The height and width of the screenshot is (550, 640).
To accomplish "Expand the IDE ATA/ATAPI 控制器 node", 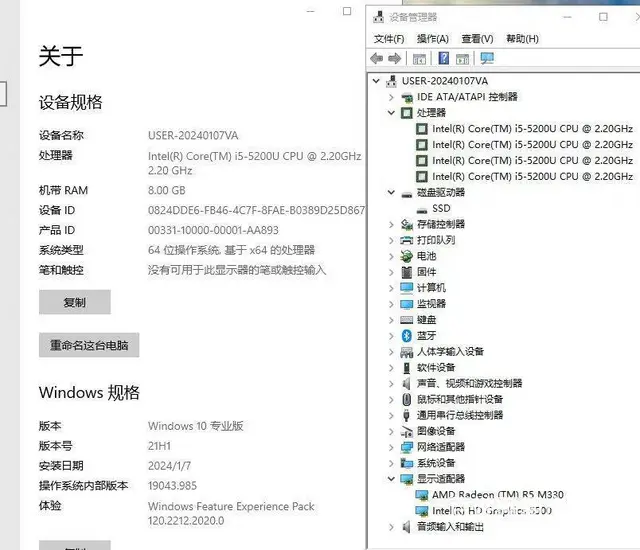I will (391, 97).
